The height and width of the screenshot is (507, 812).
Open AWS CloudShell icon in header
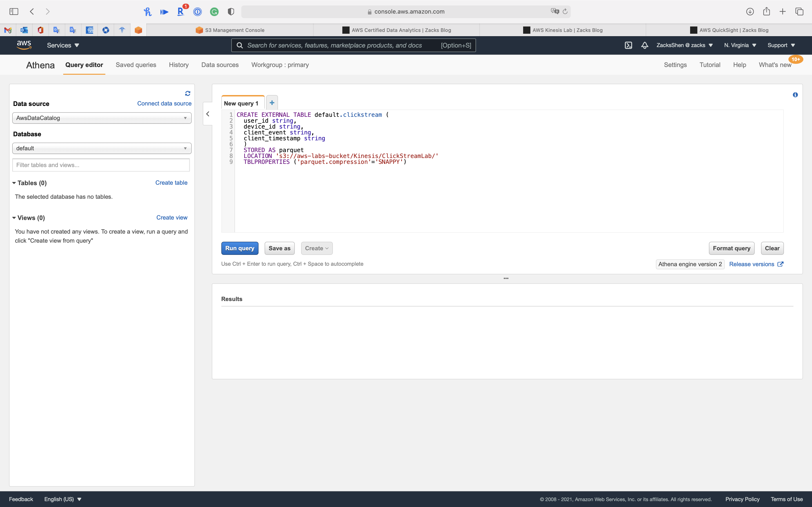628,45
